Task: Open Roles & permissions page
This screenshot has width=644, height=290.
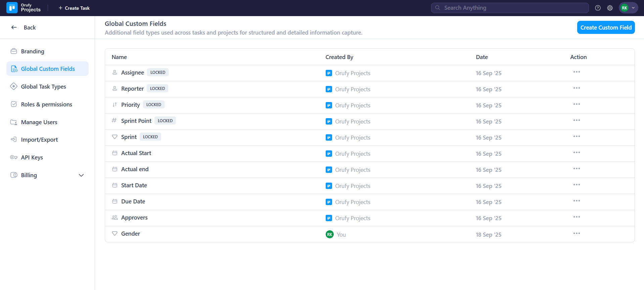Action: pos(46,104)
